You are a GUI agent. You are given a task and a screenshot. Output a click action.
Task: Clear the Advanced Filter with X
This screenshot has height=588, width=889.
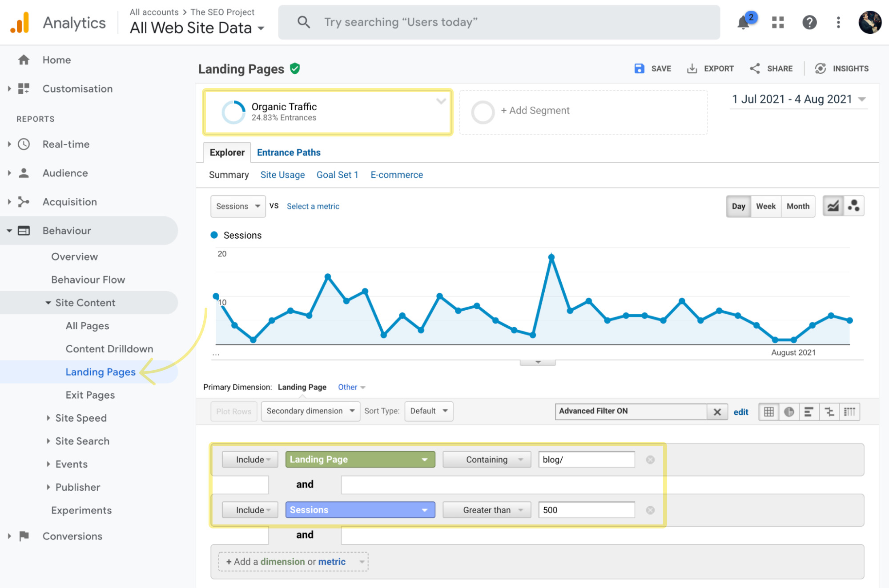tap(717, 412)
